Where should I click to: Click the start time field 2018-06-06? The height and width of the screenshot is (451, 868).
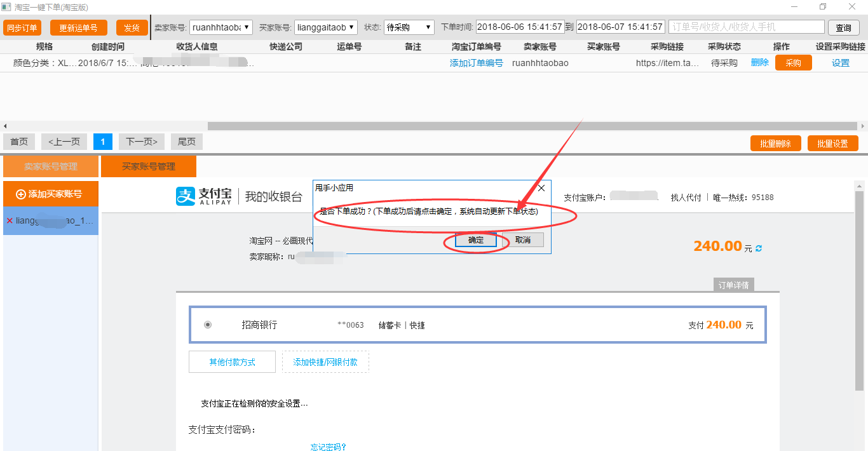click(x=520, y=27)
